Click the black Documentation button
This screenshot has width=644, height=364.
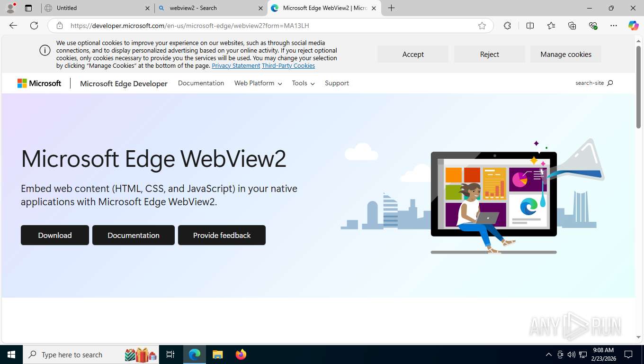(134, 235)
